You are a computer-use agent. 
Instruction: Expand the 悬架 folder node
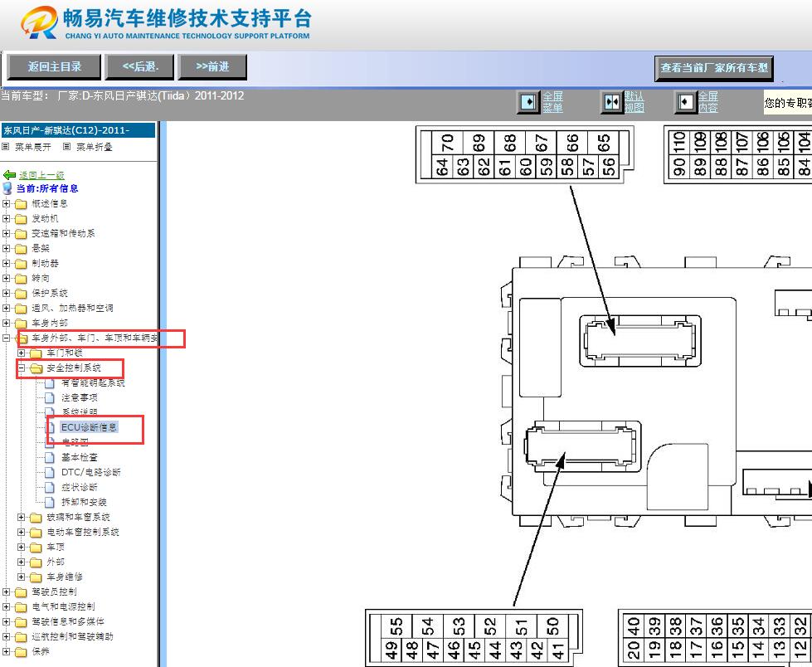(x=6, y=249)
